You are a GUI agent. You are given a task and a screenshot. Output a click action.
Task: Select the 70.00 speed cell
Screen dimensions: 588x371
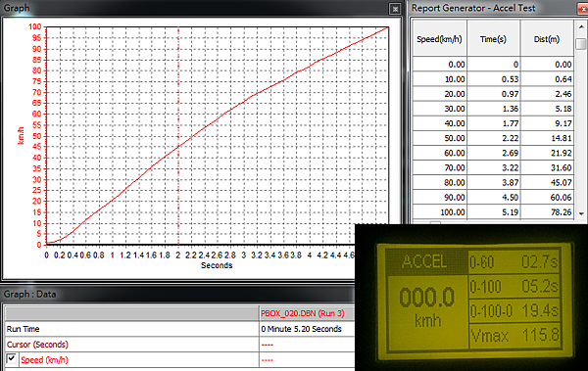439,168
